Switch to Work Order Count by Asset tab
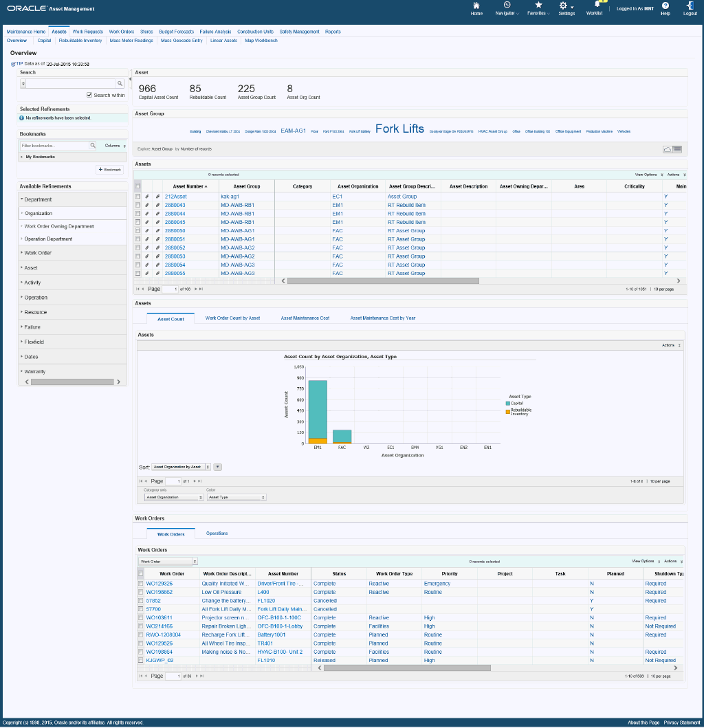This screenshot has height=728, width=704. pos(232,318)
